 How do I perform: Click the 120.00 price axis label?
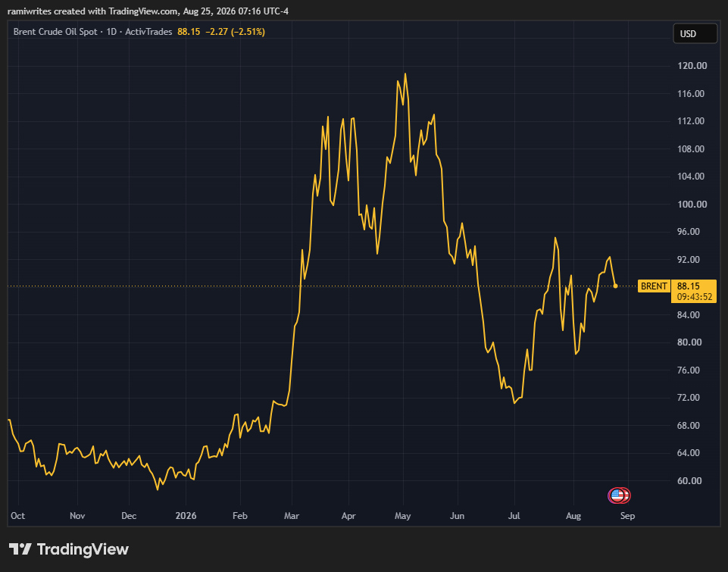[692, 65]
